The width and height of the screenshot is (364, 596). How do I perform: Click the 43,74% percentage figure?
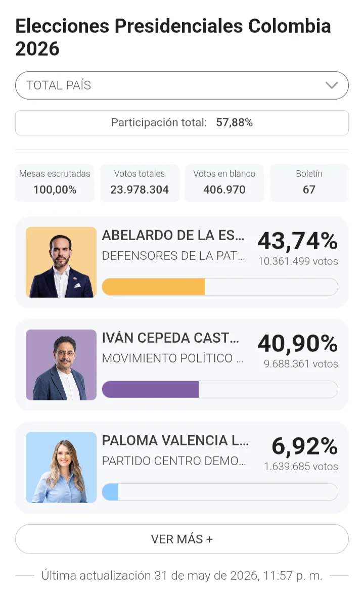pos(297,241)
